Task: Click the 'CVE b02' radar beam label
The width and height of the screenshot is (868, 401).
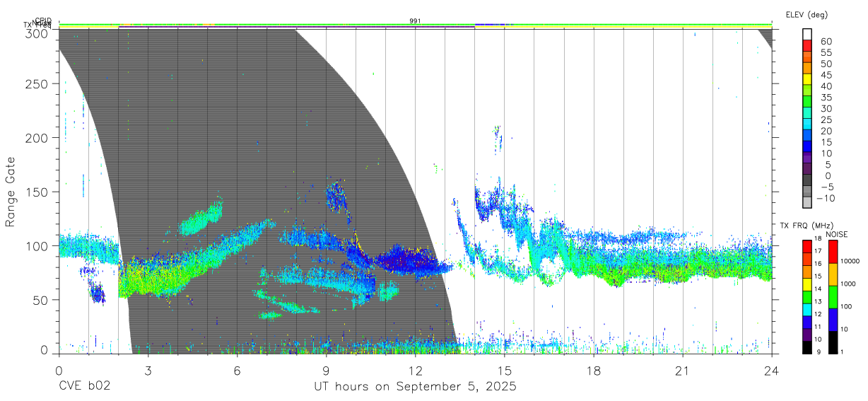Action: [x=84, y=387]
